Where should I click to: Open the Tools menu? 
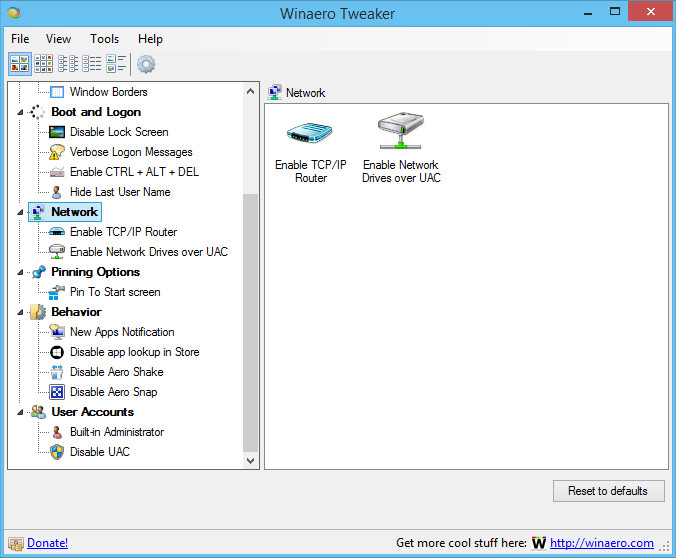104,39
